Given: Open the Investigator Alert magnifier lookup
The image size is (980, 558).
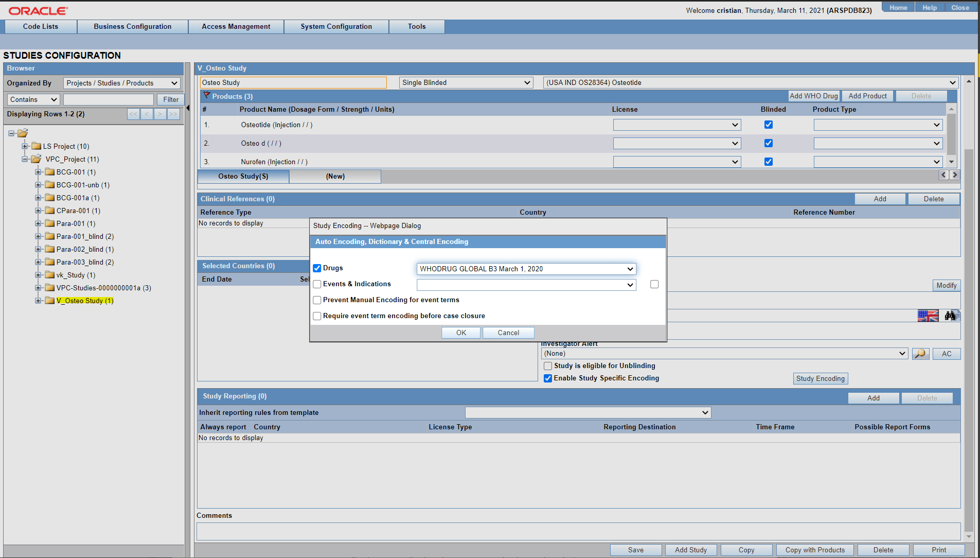Looking at the screenshot, I should pos(920,354).
